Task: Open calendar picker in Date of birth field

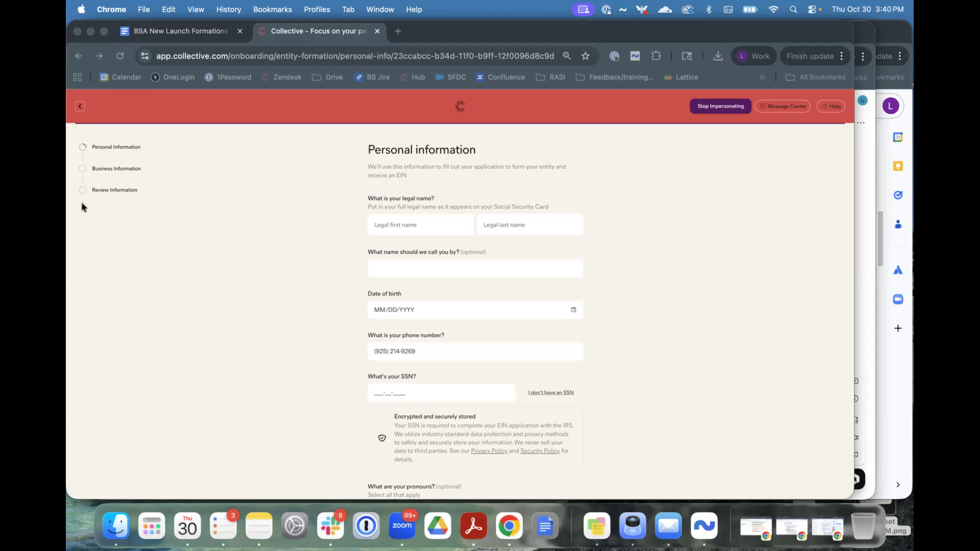Action: (x=573, y=310)
